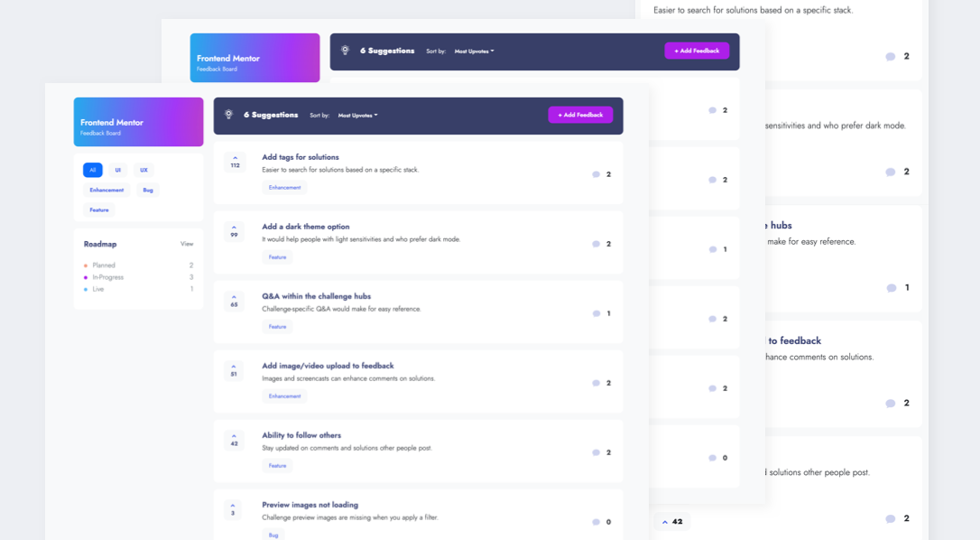980x540 pixels.
Task: Back window: click comment icon below 'specific stack' text
Action: (x=891, y=56)
